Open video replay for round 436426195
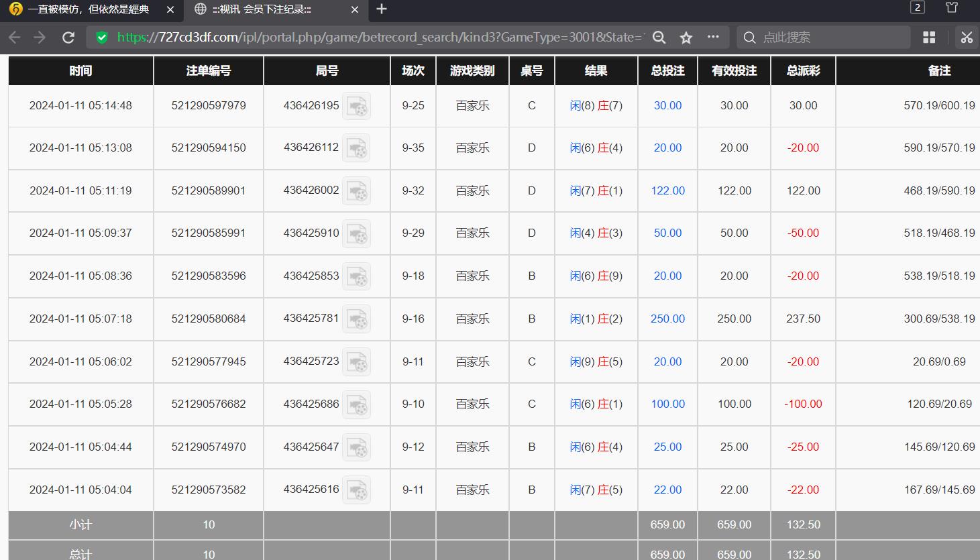The width and height of the screenshot is (980, 560). [356, 106]
